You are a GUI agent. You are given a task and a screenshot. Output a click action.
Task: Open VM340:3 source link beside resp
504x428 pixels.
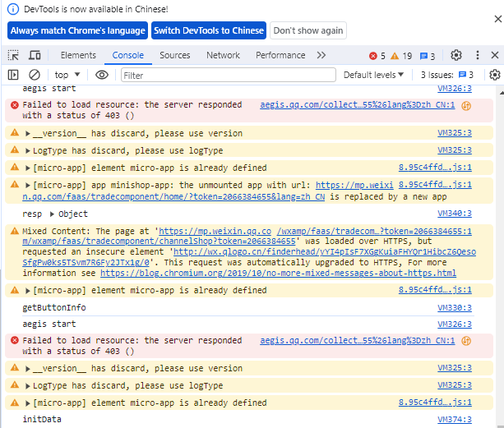pyautogui.click(x=455, y=214)
